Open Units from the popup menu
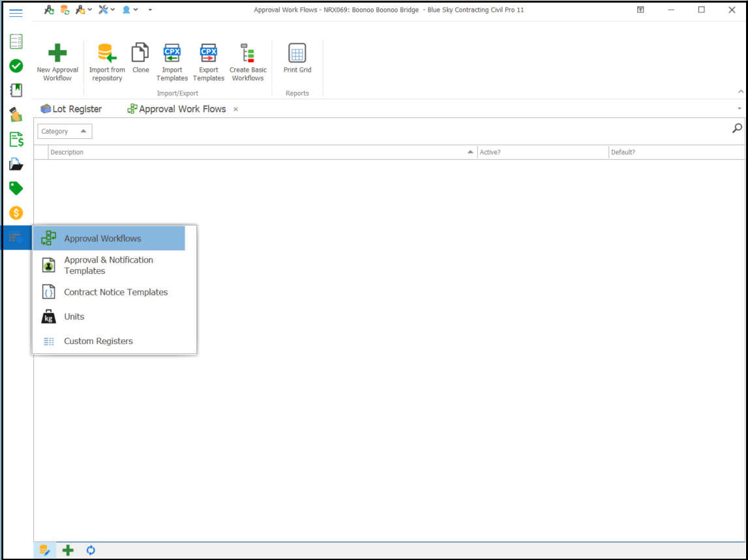Screen dimensions: 748x560 [x=74, y=317]
